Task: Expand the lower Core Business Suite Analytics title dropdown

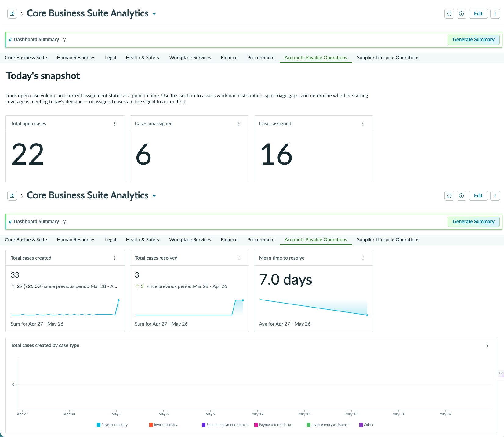Action: (154, 196)
